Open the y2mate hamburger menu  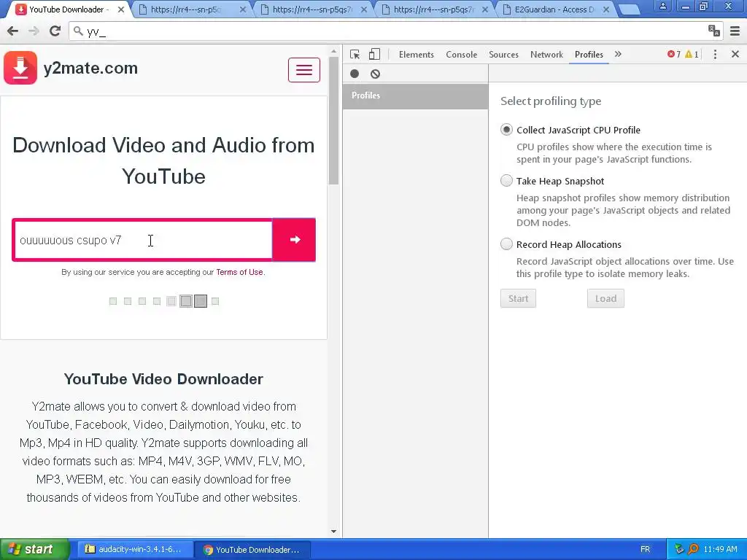(x=304, y=70)
